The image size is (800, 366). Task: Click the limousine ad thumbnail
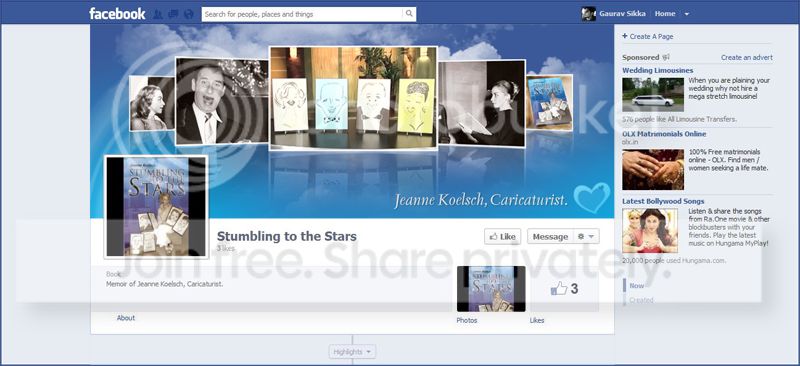point(653,94)
